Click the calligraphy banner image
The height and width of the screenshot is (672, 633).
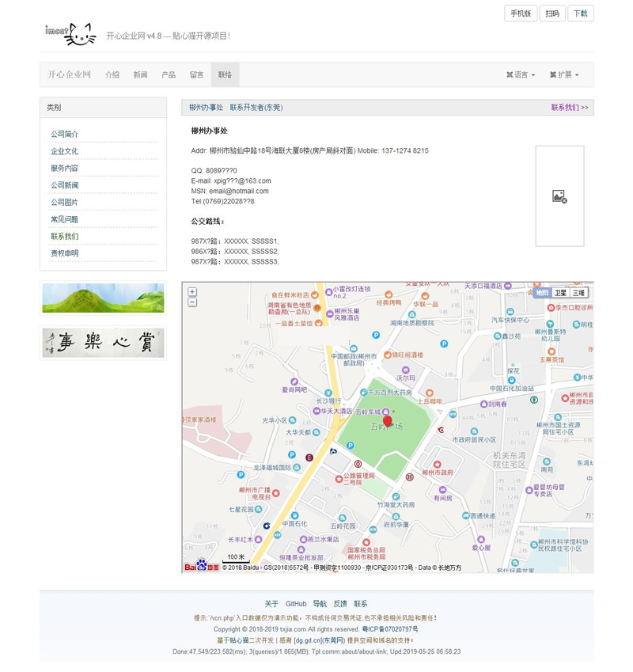pyautogui.click(x=103, y=343)
